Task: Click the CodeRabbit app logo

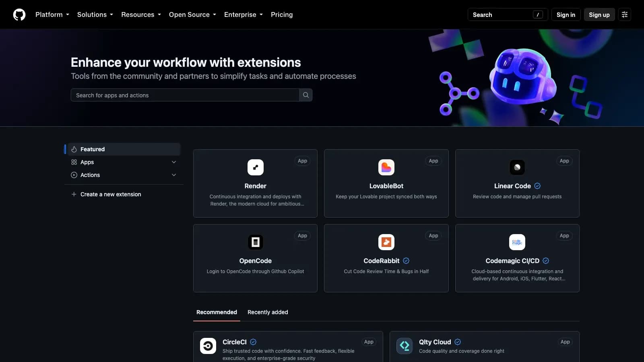Action: (x=386, y=242)
